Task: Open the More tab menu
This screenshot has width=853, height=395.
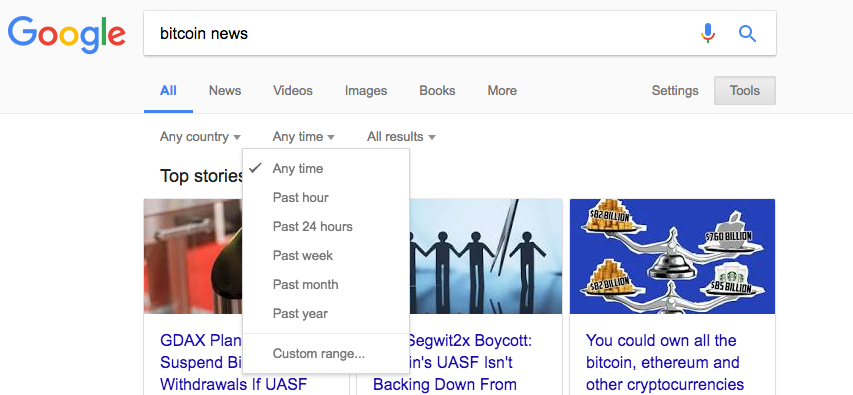Action: click(502, 90)
